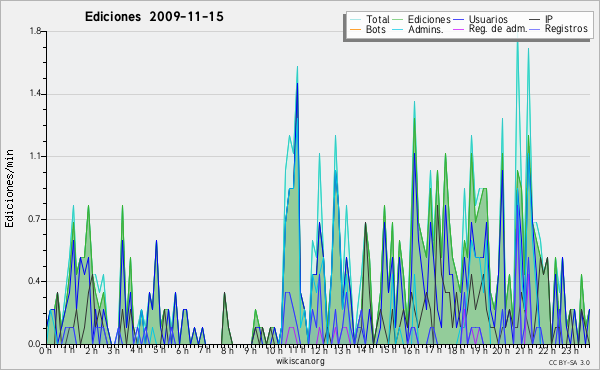The height and width of the screenshot is (370, 600).
Task: Click the 23 h axis tick label
Action: (x=570, y=350)
